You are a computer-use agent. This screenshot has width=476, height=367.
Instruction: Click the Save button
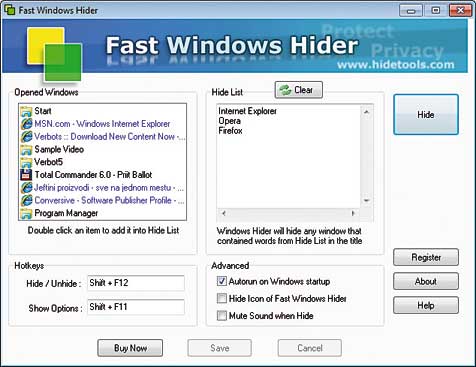pos(220,348)
